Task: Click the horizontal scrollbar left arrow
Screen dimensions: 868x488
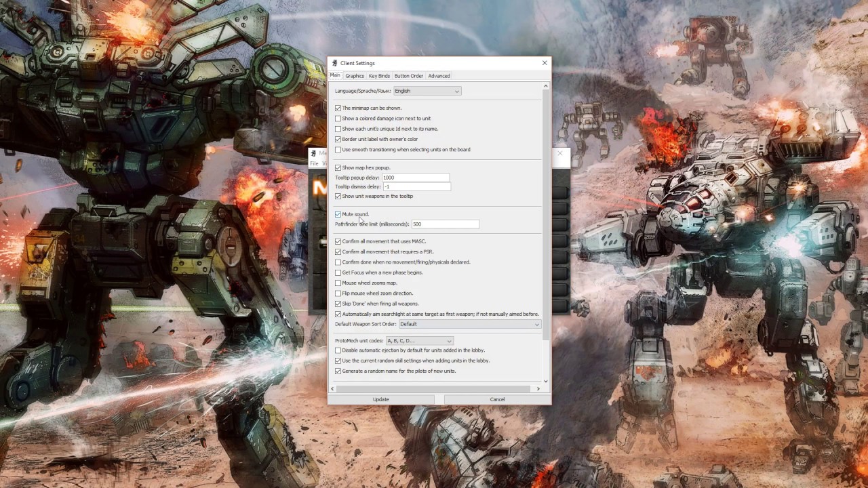Action: pyautogui.click(x=332, y=388)
